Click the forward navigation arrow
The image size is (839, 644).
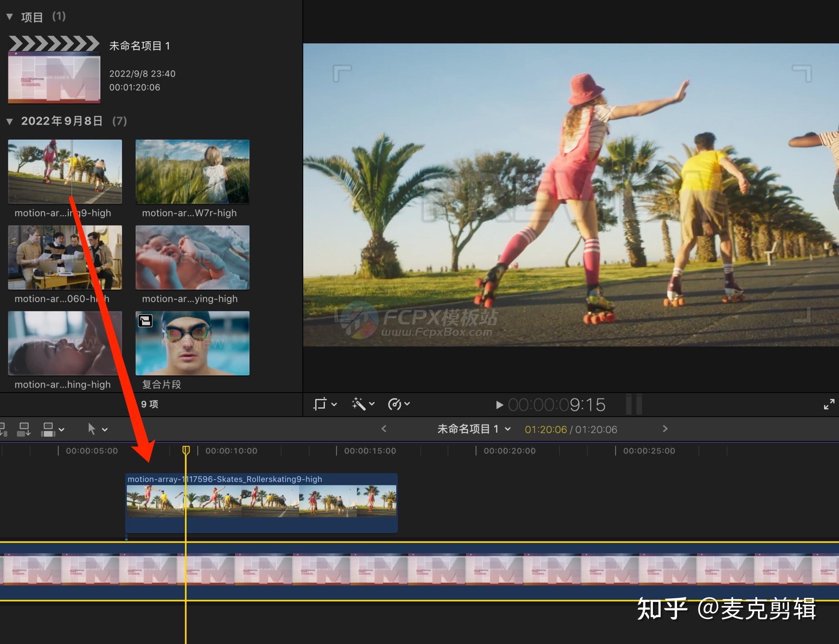point(665,429)
